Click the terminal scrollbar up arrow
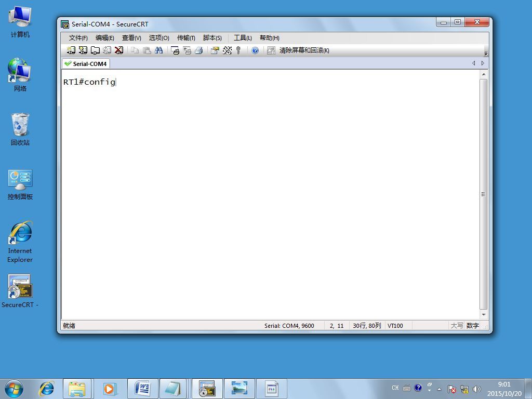 (484, 74)
